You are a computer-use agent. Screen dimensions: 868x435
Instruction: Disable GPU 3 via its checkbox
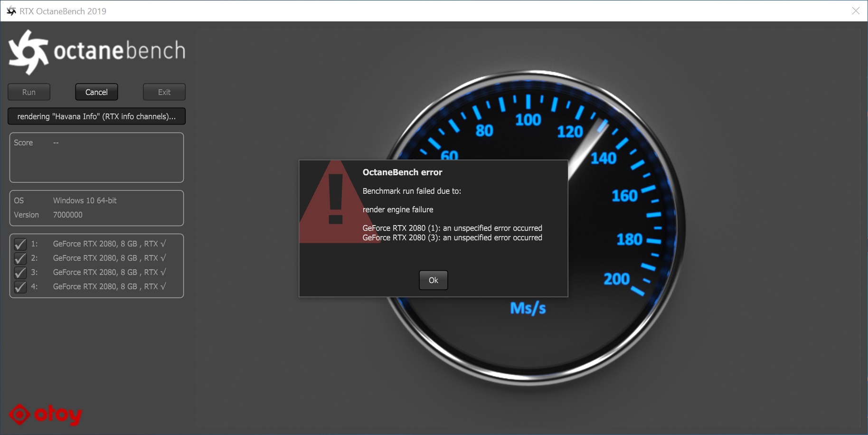point(20,273)
